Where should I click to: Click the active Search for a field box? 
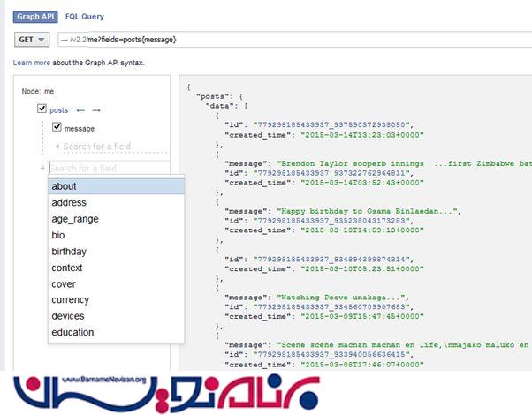pos(106,168)
